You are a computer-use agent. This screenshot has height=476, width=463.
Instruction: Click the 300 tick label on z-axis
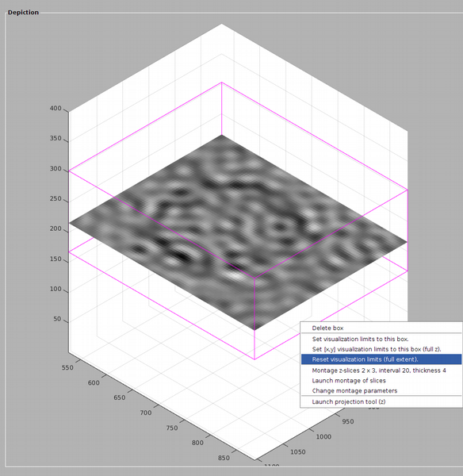click(55, 169)
